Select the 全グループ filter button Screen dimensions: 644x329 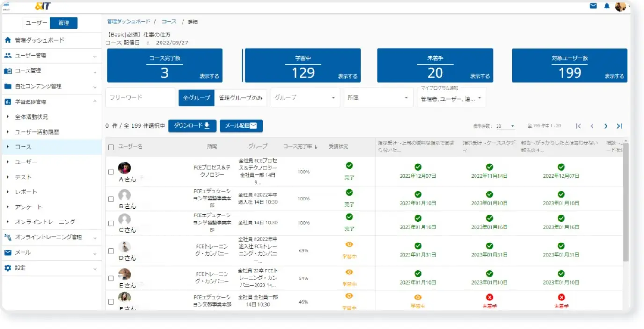[x=197, y=98]
